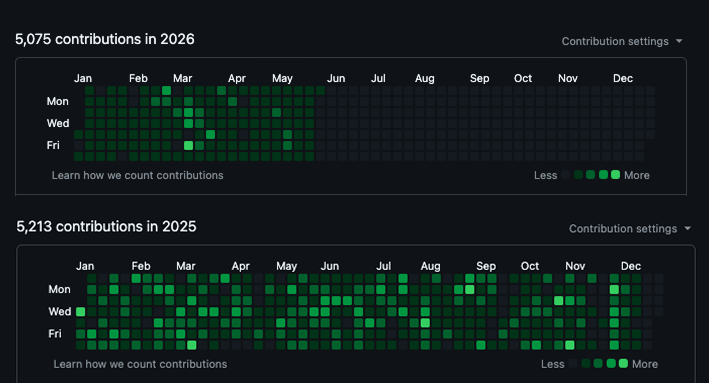Screen dimensions: 709x383
Task: Click the 'Apr' month label in 2026 graph
Action: 237,78
